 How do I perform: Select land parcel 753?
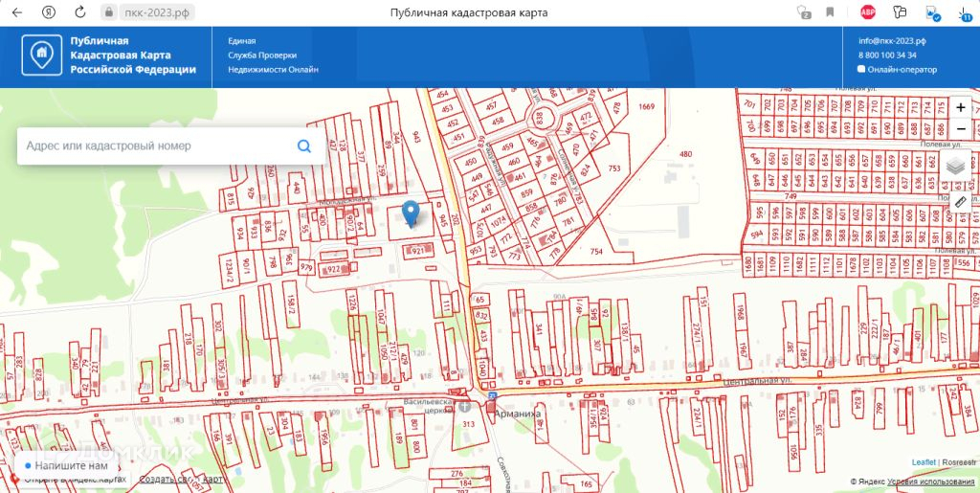tap(614, 168)
